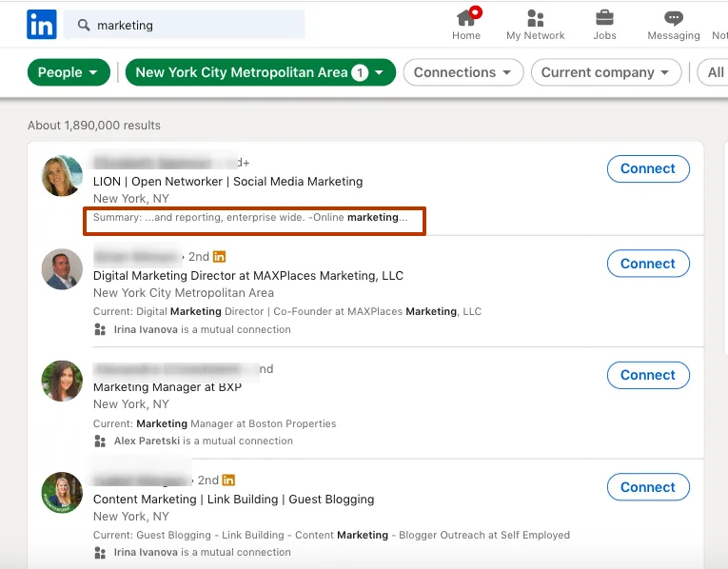728x569 pixels.
Task: Click mutual connection icon beside Alex Paretski
Action: (x=100, y=441)
